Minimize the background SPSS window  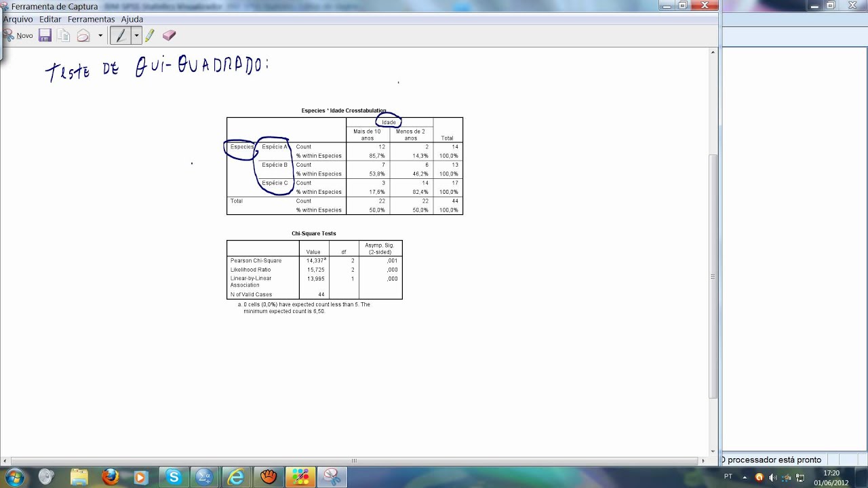(x=815, y=5)
